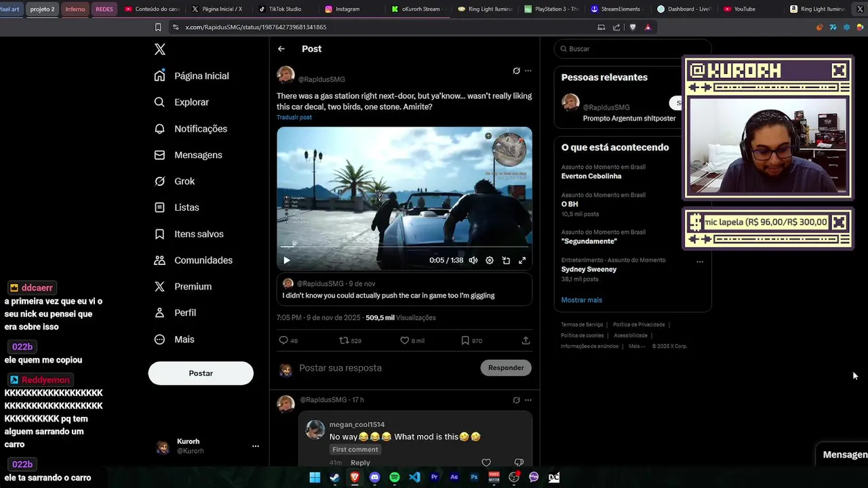Click the reply icon with 46 replies
868x488 pixels.
point(288,340)
